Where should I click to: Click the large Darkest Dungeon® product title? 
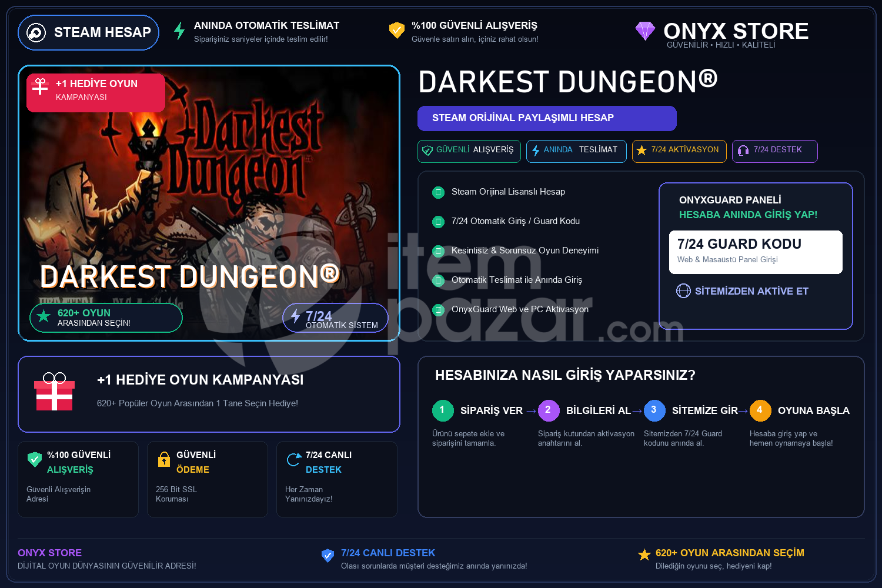click(567, 82)
